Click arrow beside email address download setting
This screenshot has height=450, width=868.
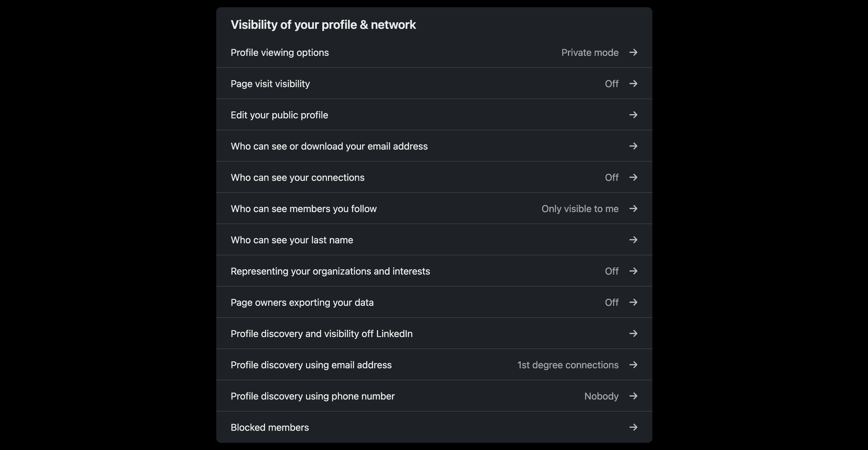(633, 146)
